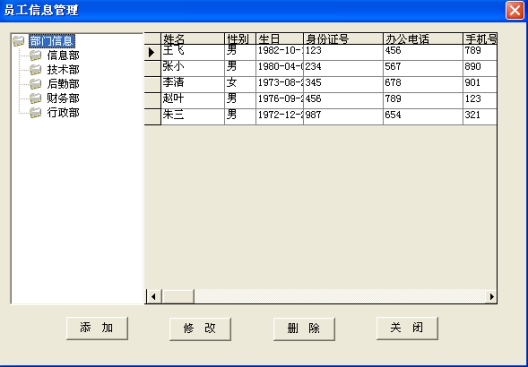Click the mobile number cell 321
This screenshot has width=528, height=367.
click(480, 116)
